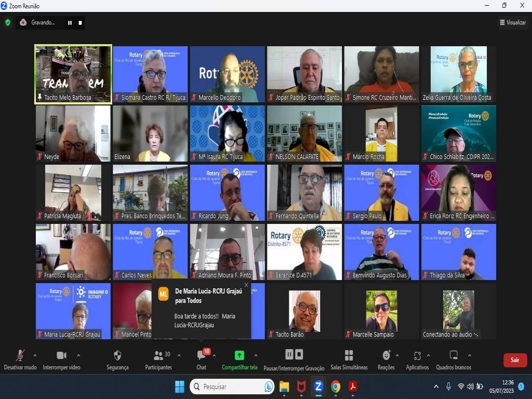Click the green encryption shield icon
Image resolution: width=532 pixels, height=399 pixels.
[7, 22]
